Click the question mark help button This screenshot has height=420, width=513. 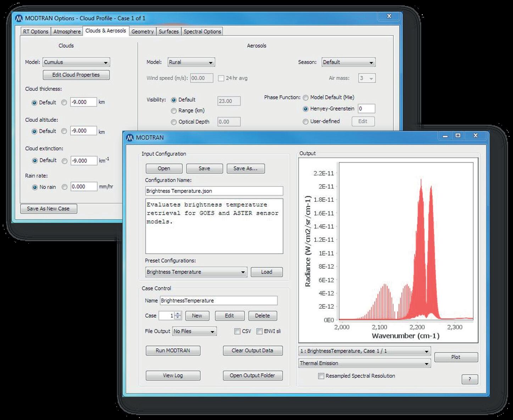coord(469,379)
